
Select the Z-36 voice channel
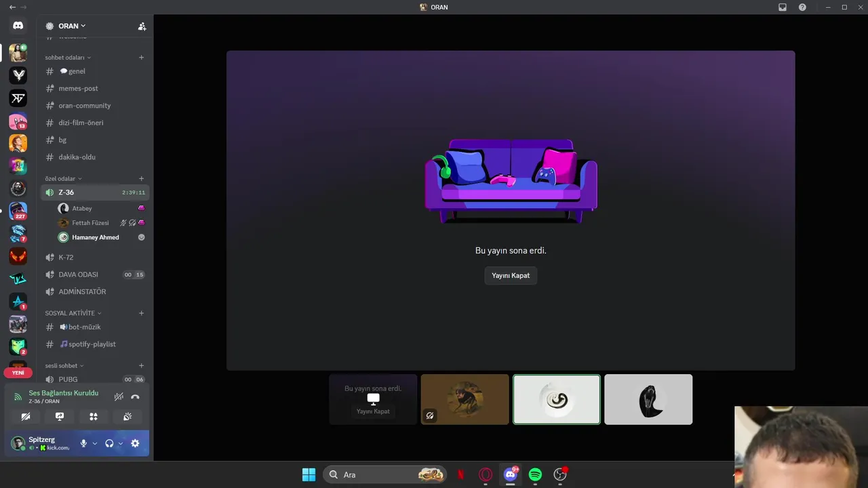(x=95, y=192)
